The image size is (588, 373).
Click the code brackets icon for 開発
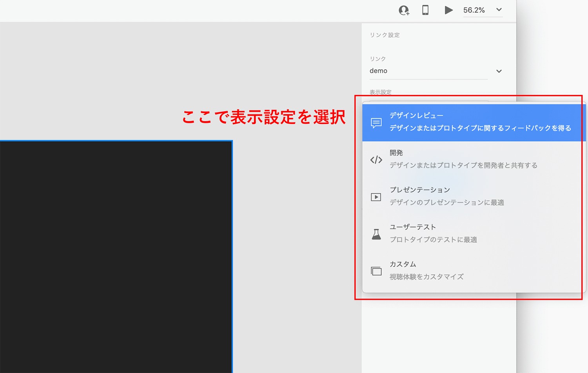coord(376,160)
